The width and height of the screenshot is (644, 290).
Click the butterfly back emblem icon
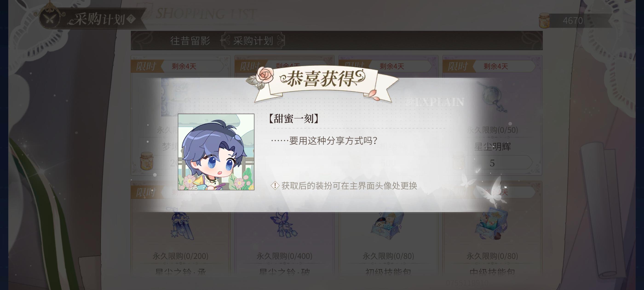tap(50, 18)
